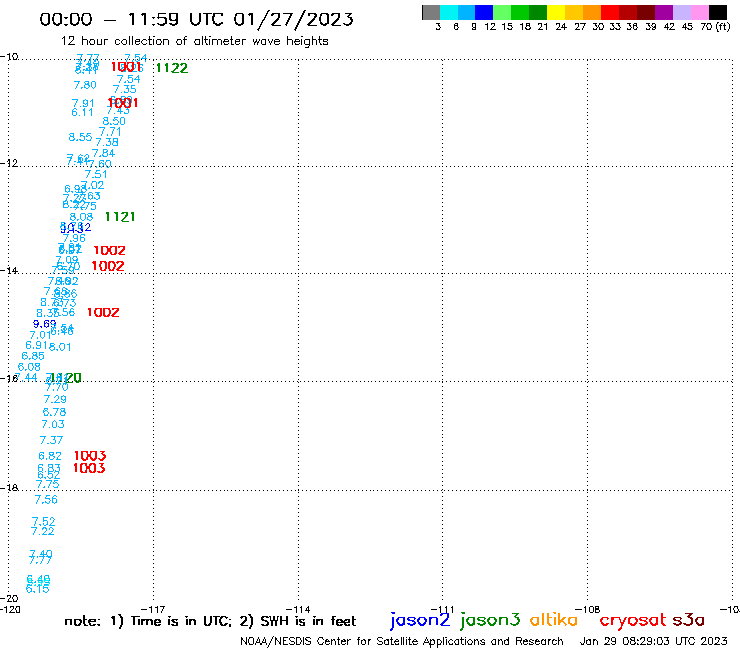Click the wave height value 7.52
The width and height of the screenshot is (740, 650).
coord(43,521)
